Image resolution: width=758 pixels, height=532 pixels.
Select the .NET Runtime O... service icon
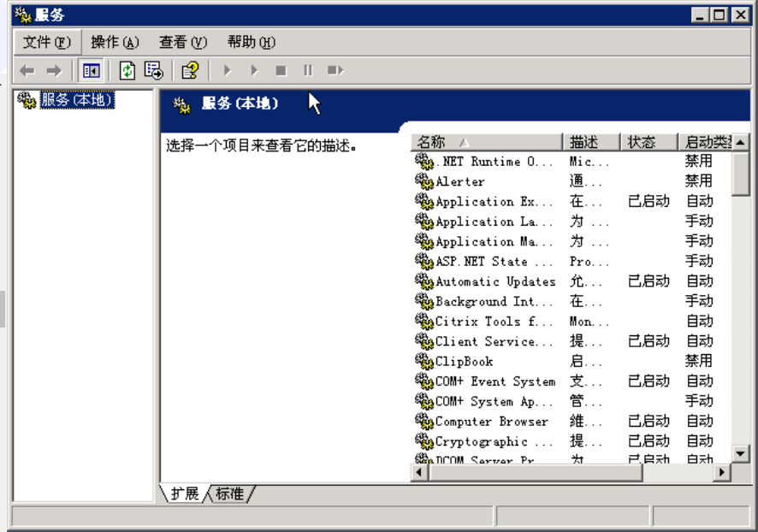pos(424,162)
